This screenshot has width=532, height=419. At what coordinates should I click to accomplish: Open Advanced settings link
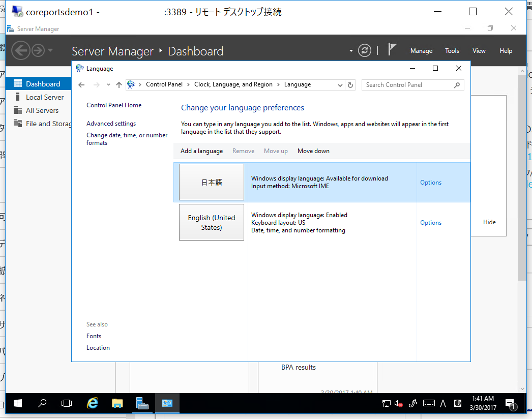click(111, 124)
